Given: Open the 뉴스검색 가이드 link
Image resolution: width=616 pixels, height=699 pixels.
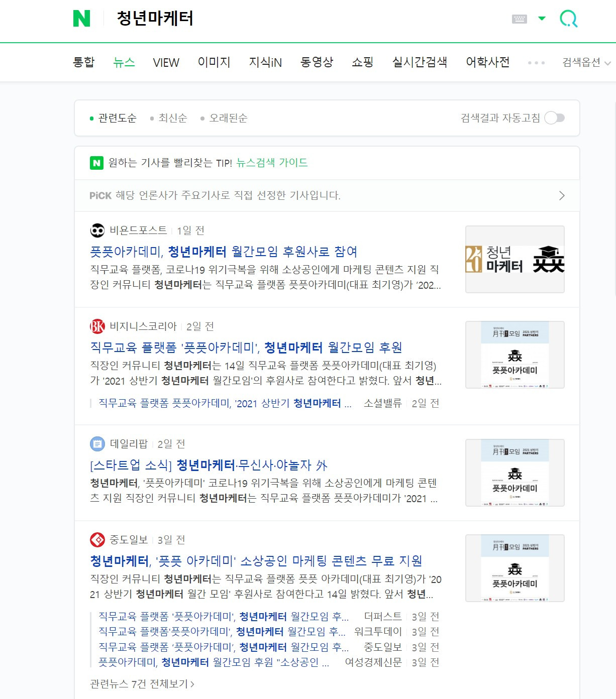Looking at the screenshot, I should pyautogui.click(x=271, y=163).
